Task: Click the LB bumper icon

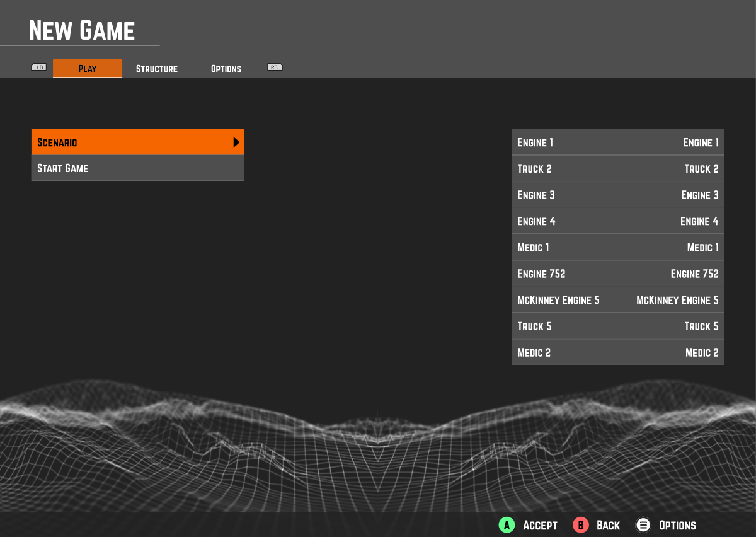Action: [x=39, y=67]
